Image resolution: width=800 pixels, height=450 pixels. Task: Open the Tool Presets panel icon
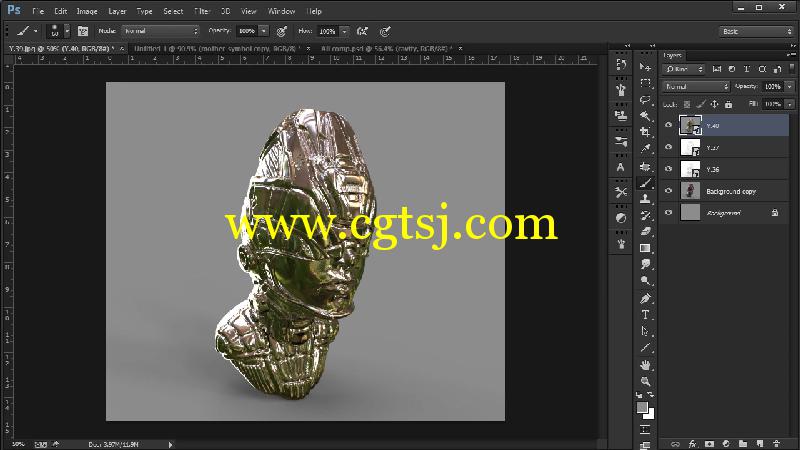[621, 192]
